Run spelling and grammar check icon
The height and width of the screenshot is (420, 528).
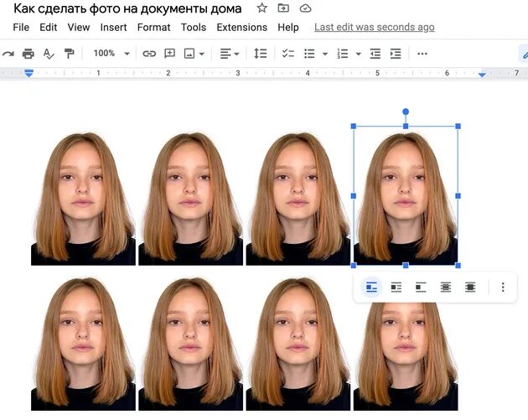(49, 54)
